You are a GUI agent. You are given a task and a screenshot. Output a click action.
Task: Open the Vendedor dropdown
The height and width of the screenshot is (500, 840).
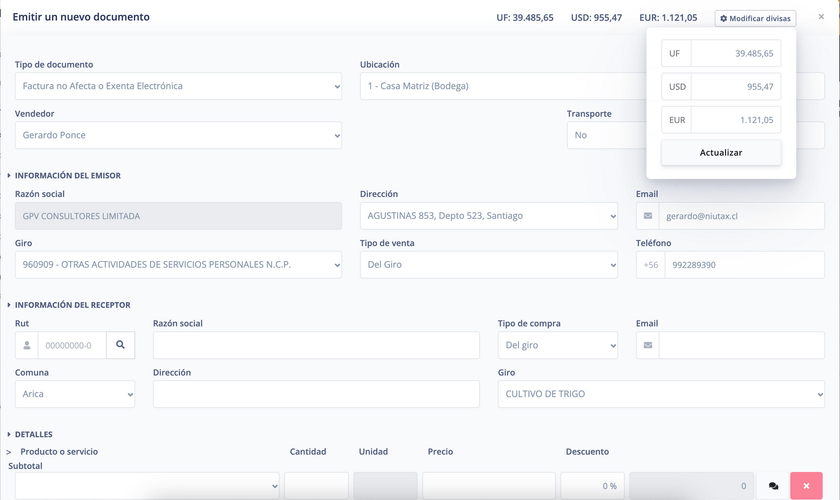tap(178, 135)
